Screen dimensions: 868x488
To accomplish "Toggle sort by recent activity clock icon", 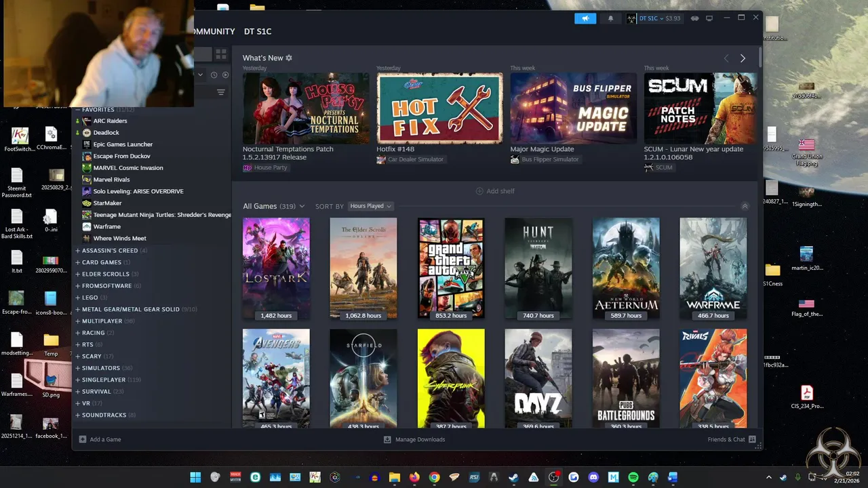I will [214, 75].
